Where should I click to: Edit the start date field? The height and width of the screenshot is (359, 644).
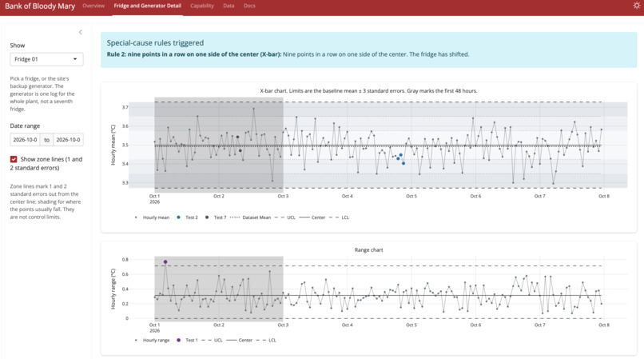point(25,140)
